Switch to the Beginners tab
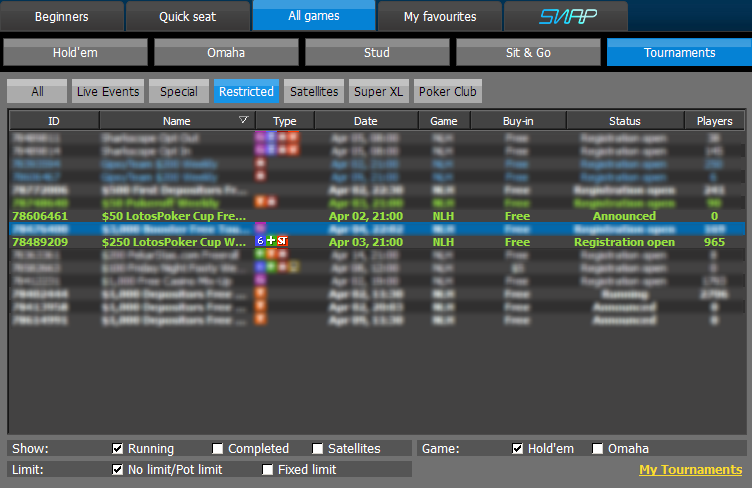 pos(62,16)
